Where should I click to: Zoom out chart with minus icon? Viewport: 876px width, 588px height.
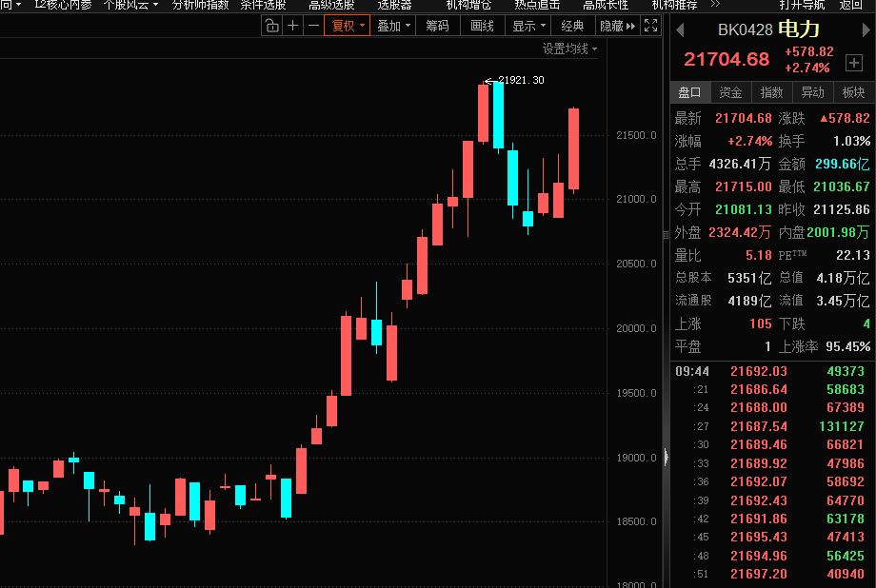[313, 26]
